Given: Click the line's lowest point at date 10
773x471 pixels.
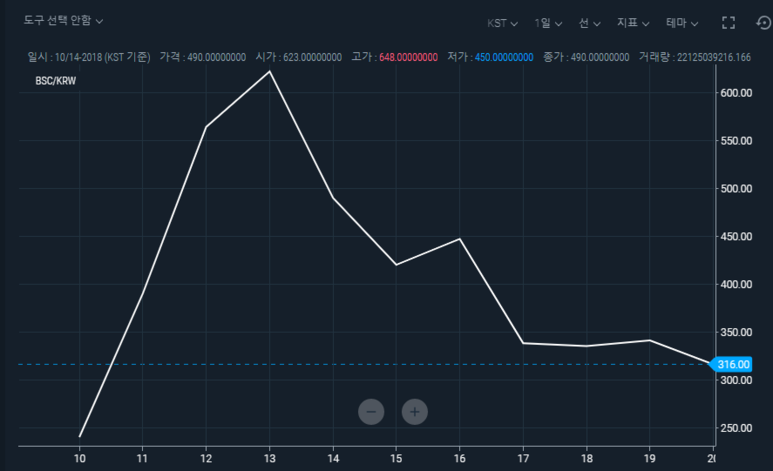Looking at the screenshot, I should point(80,436).
